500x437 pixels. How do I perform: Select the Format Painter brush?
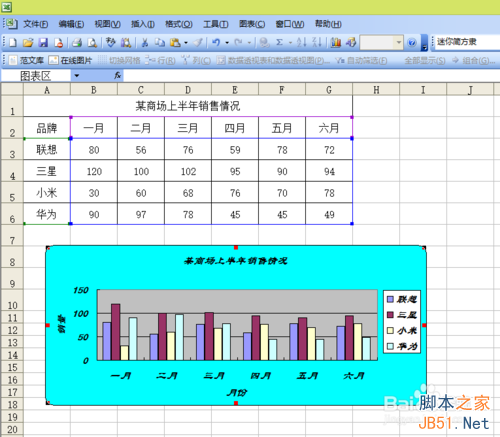pyautogui.click(x=198, y=43)
